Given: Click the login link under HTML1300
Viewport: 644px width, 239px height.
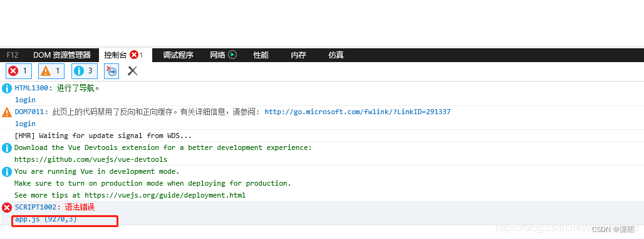Looking at the screenshot, I should (26, 100).
